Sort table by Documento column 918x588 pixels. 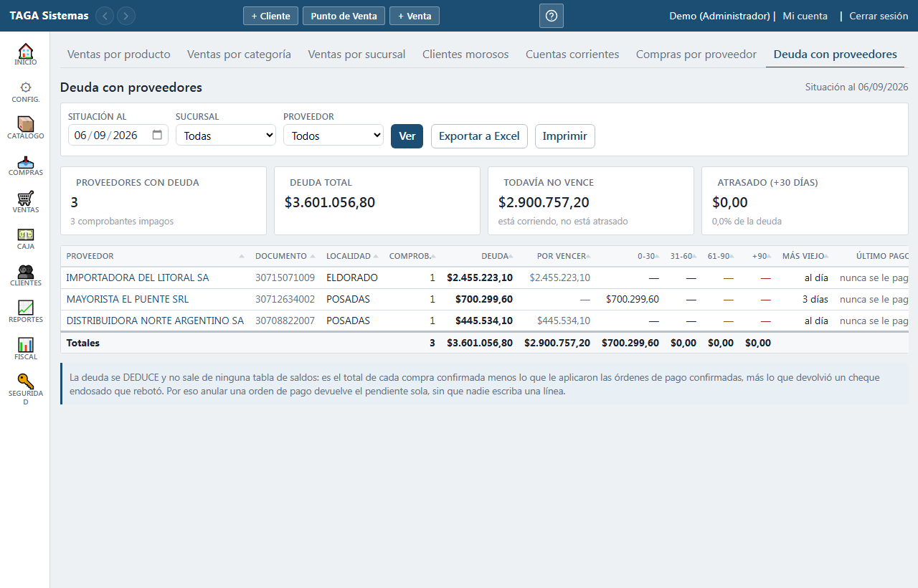[x=285, y=256]
